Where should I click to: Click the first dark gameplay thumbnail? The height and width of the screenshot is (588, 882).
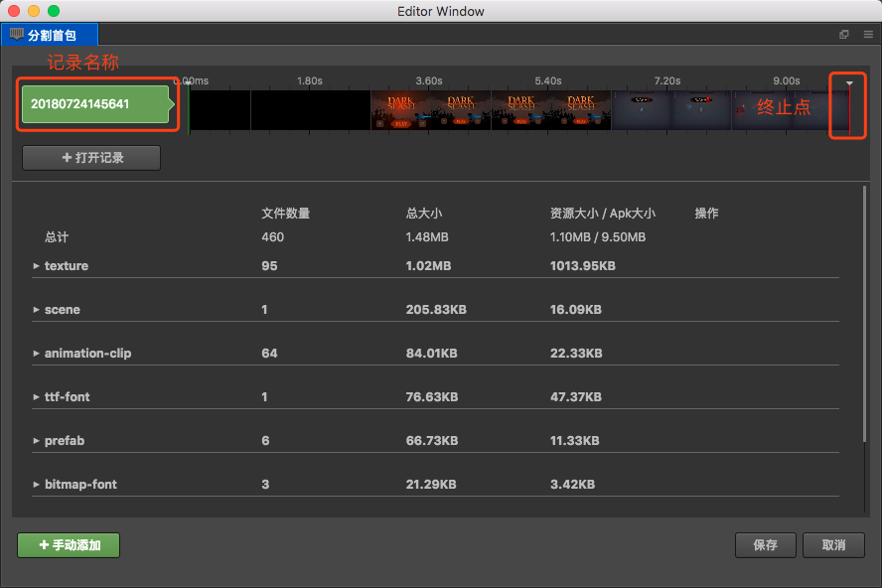point(642,110)
